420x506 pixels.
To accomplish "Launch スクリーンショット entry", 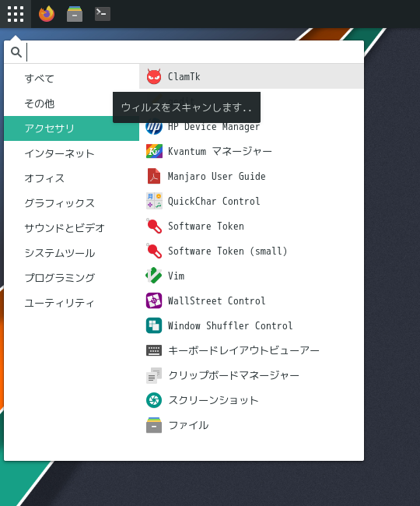I will pyautogui.click(x=251, y=400).
